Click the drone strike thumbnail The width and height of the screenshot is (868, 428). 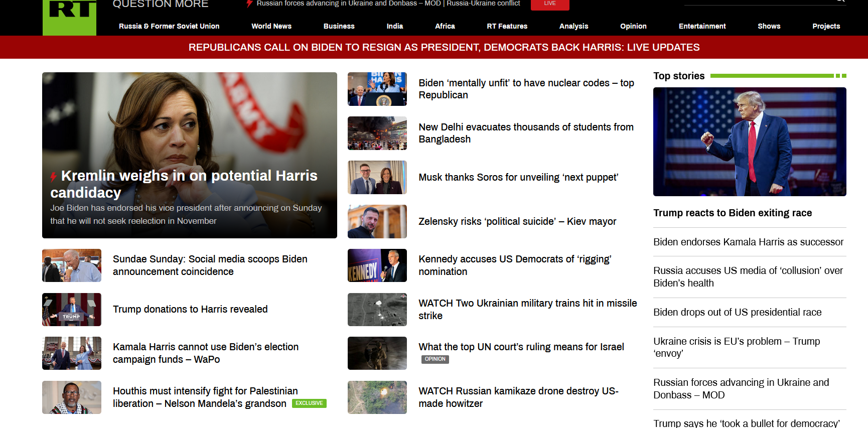coord(377,397)
